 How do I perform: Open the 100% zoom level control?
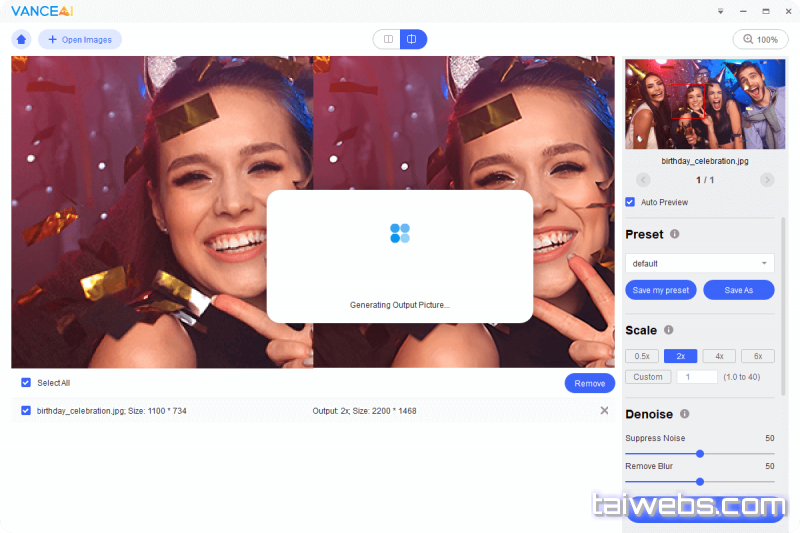pyautogui.click(x=759, y=40)
